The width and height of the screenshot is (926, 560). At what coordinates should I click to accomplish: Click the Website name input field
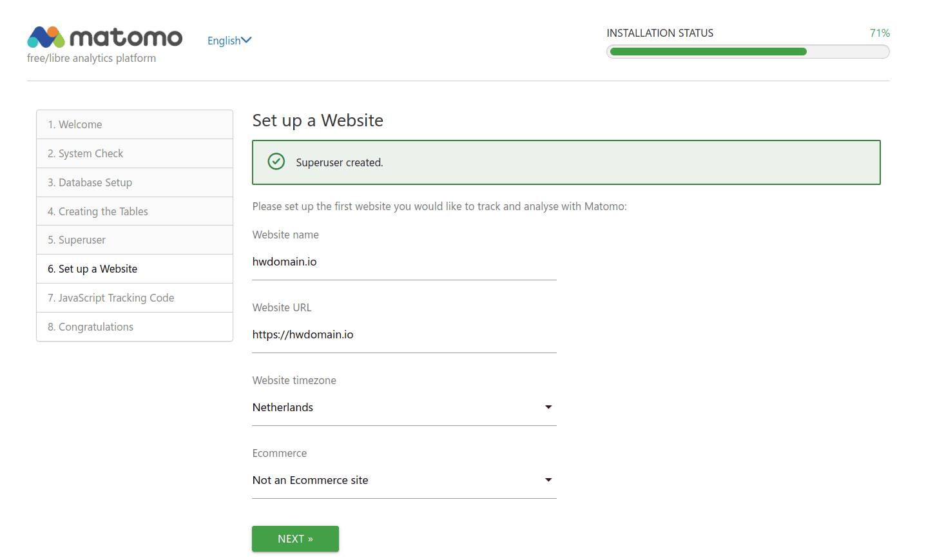[404, 262]
